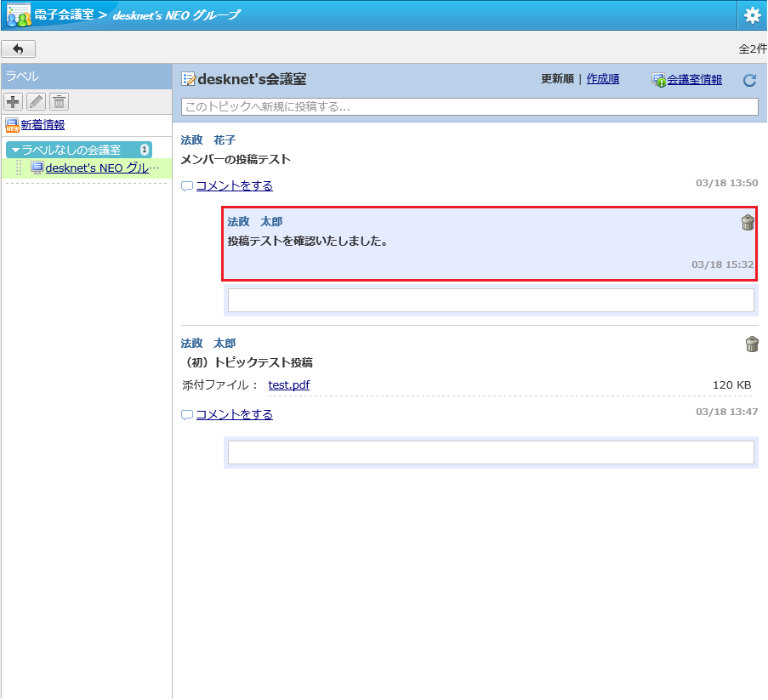Click the meeting room icon beside desknet's NEO グル…
768x700 pixels.
37,168
